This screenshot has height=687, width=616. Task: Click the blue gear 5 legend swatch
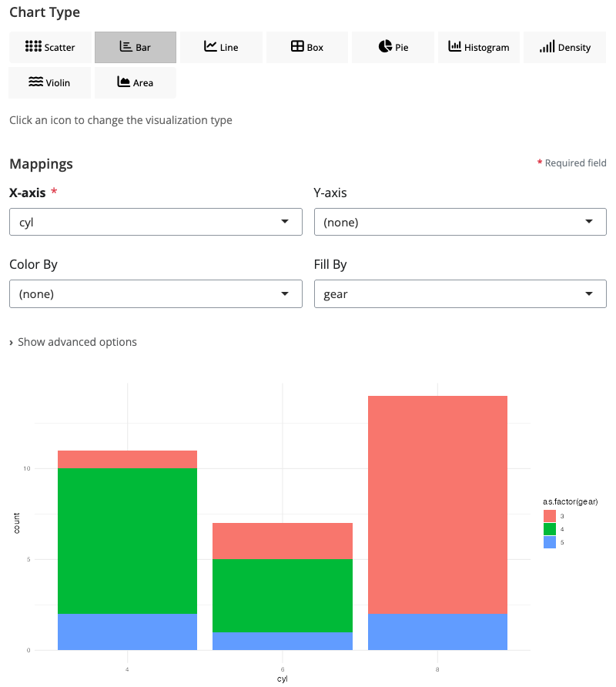[550, 542]
